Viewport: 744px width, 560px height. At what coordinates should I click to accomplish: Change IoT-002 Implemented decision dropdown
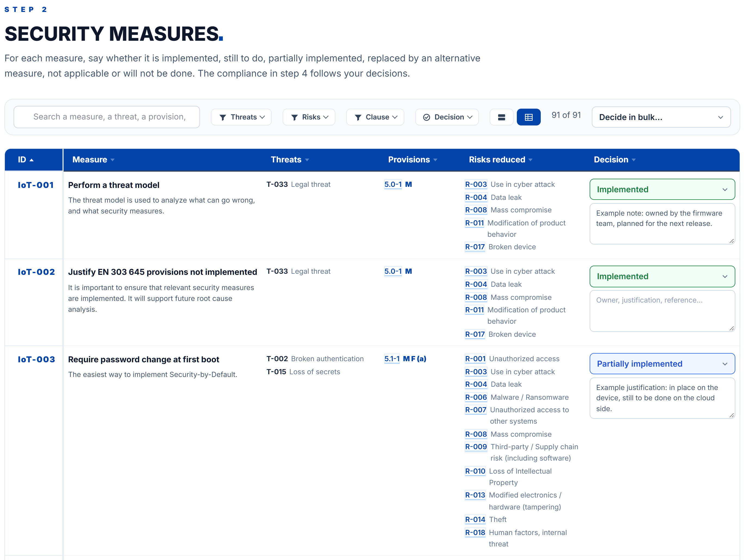(x=662, y=276)
